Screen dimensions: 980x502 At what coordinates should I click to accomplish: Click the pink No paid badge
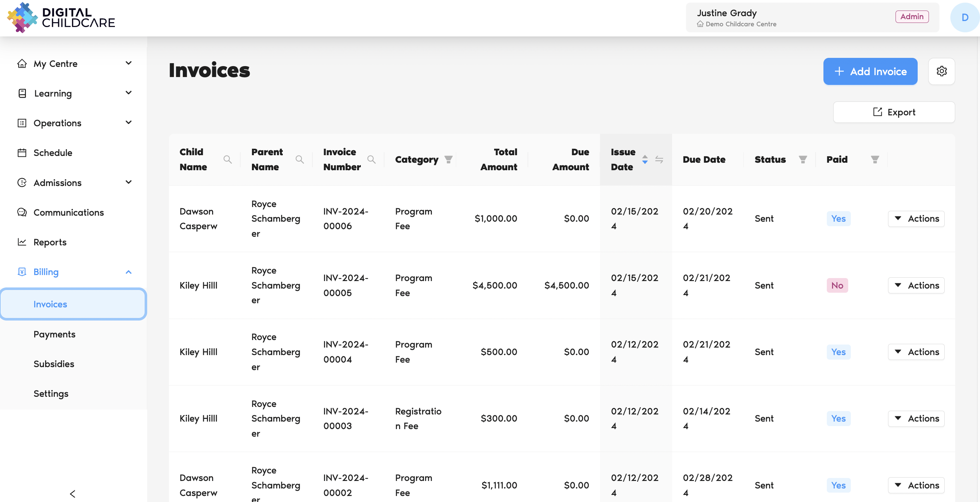click(837, 285)
